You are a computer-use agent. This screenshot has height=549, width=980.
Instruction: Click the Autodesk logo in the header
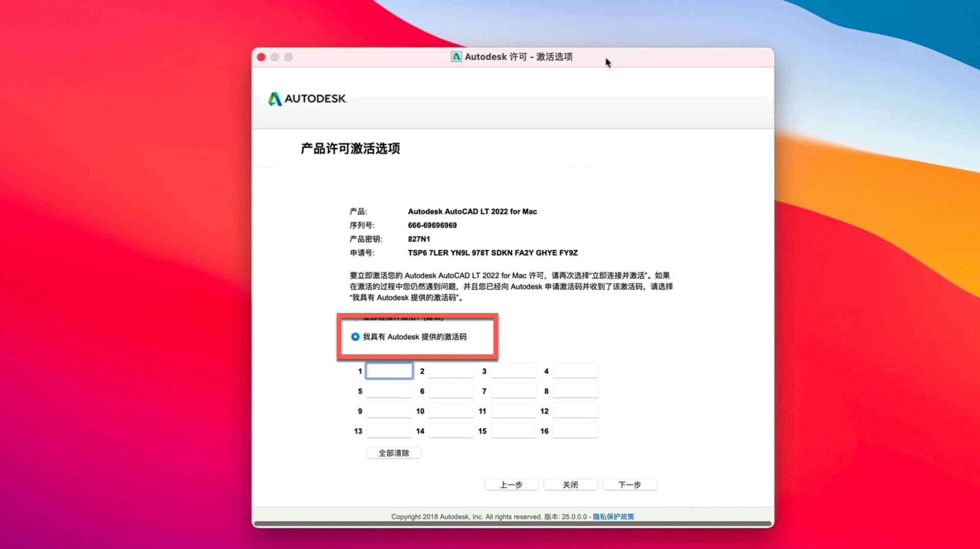(x=307, y=99)
